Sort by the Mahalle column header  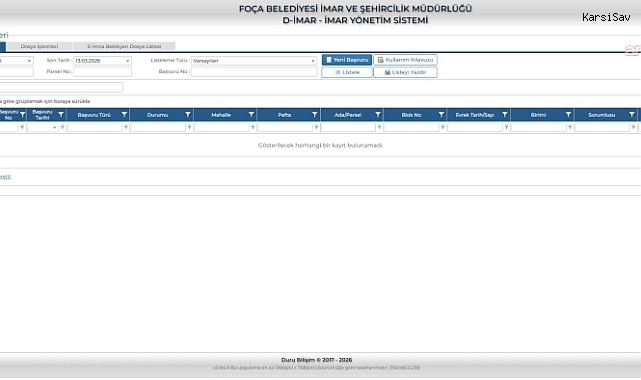pos(221,115)
